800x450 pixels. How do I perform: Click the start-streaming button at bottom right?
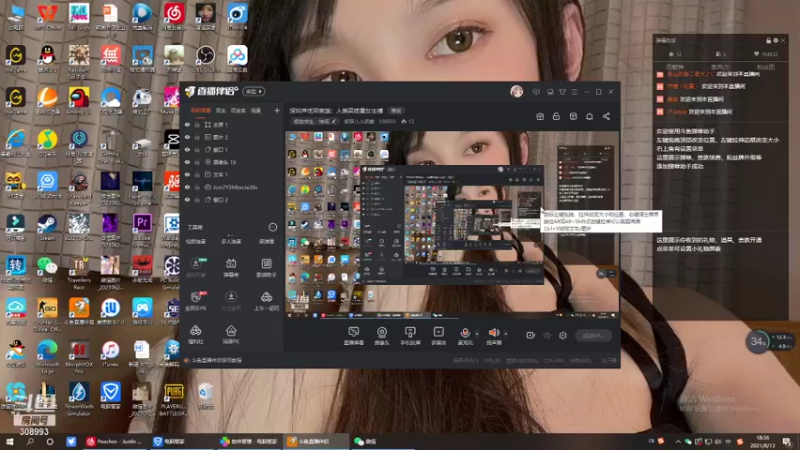click(x=593, y=335)
